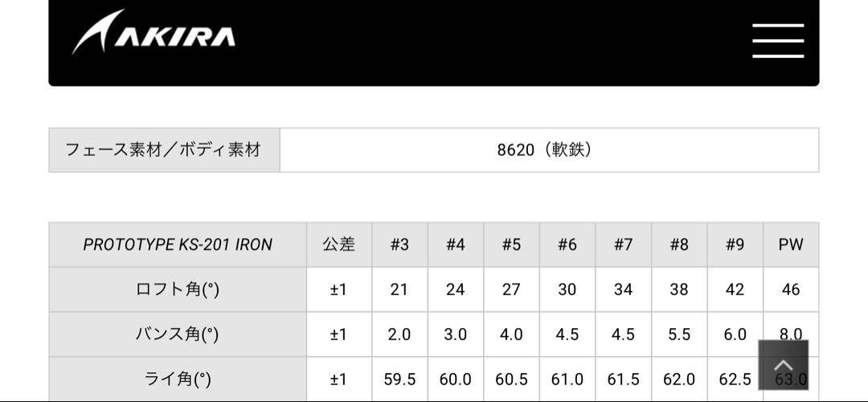Click bounce value 5.5 for #8
The width and height of the screenshot is (868, 402).
[x=679, y=334]
